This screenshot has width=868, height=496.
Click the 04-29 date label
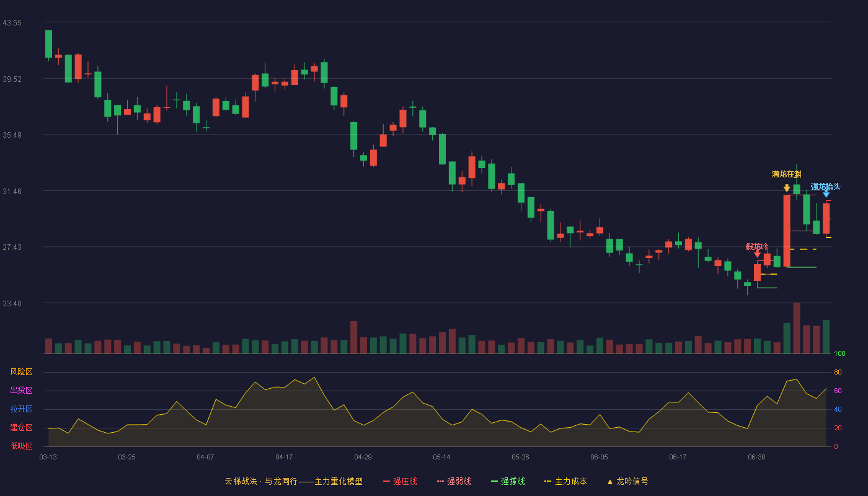363,457
